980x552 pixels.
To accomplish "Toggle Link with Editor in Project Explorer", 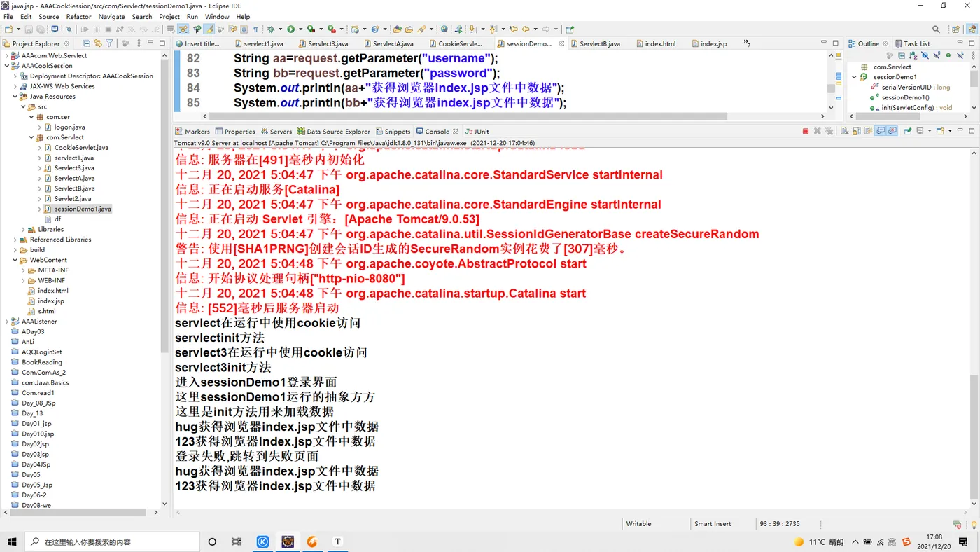I will 98,43.
